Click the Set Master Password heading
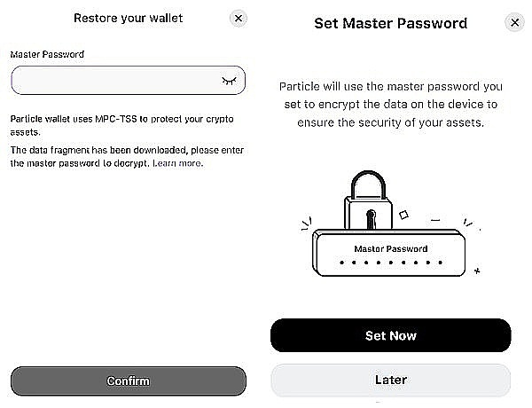Viewport: 532px width, 408px height. 390,24
